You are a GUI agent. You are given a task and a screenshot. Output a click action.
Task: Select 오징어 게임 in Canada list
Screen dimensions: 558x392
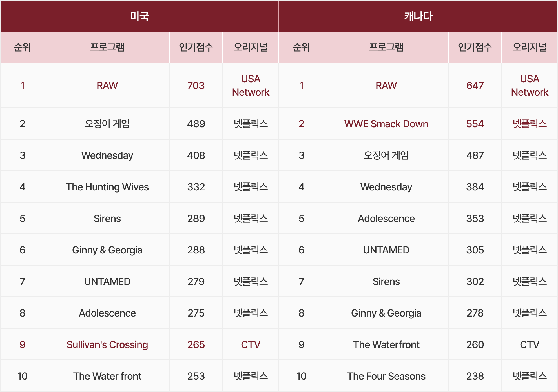coord(386,155)
